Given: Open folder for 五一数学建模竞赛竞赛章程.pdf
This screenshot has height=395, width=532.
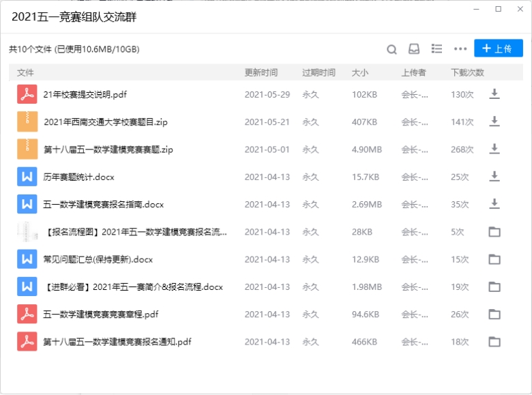Looking at the screenshot, I should pos(494,314).
